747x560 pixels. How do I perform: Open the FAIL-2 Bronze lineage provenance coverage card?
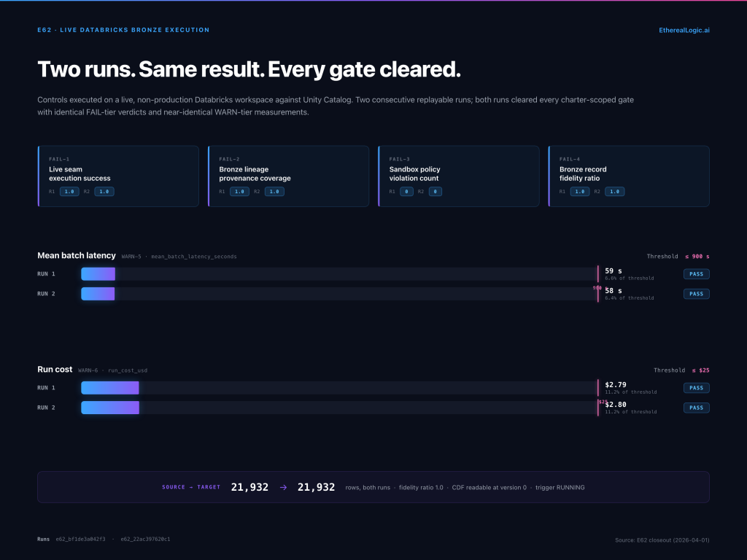coord(289,176)
